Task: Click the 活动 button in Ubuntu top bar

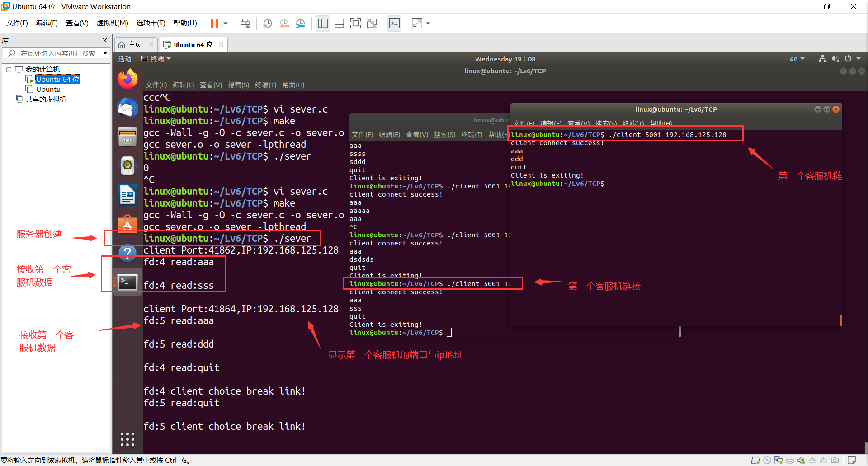Action: pyautogui.click(x=125, y=59)
